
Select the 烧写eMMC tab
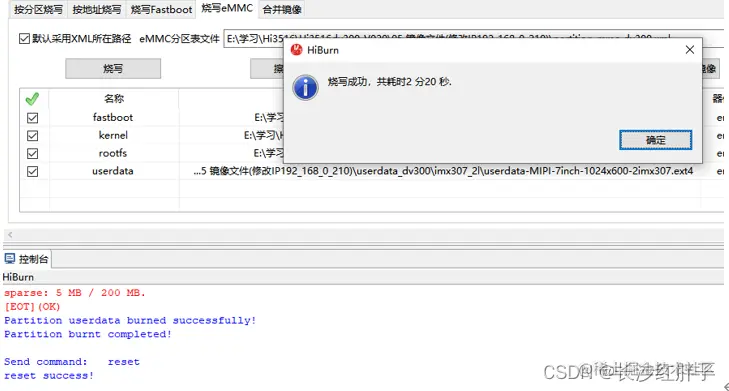pos(227,9)
